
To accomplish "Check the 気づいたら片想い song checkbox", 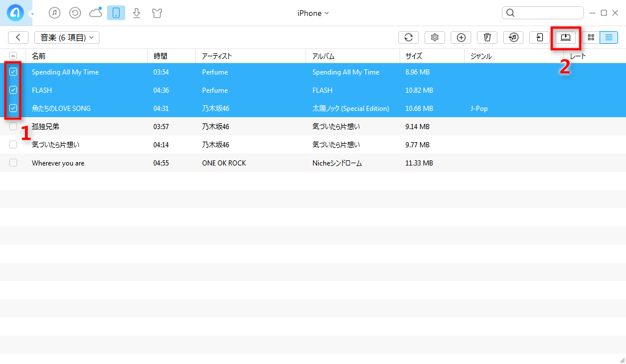I will 13,144.
